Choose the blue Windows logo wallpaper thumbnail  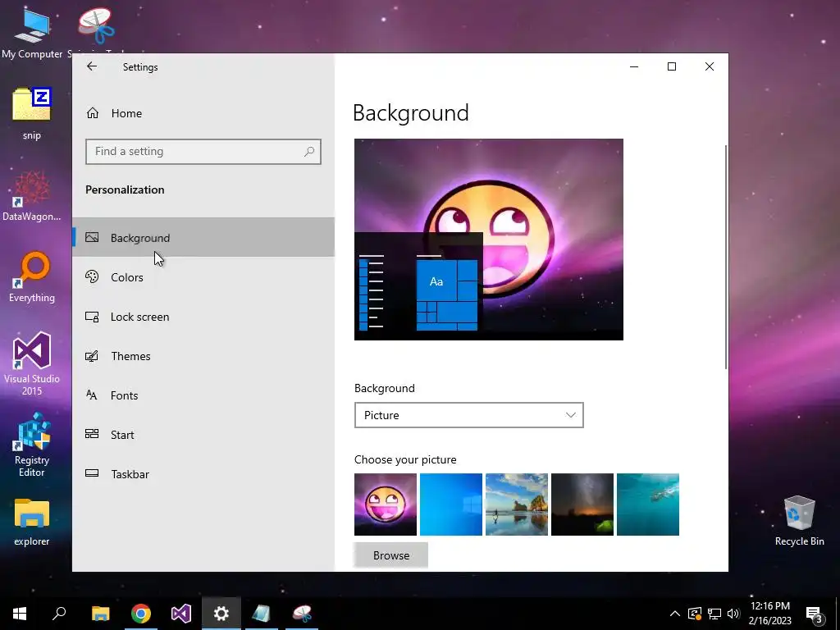coord(451,504)
